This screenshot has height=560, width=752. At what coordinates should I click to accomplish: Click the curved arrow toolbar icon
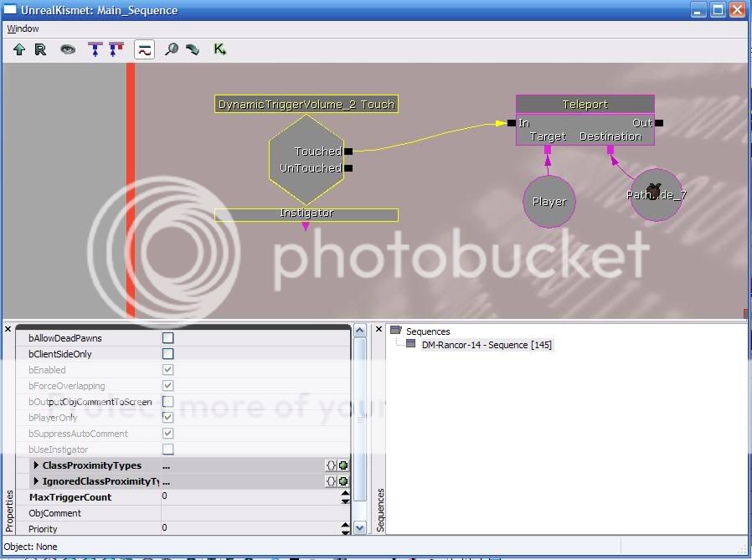tap(193, 49)
